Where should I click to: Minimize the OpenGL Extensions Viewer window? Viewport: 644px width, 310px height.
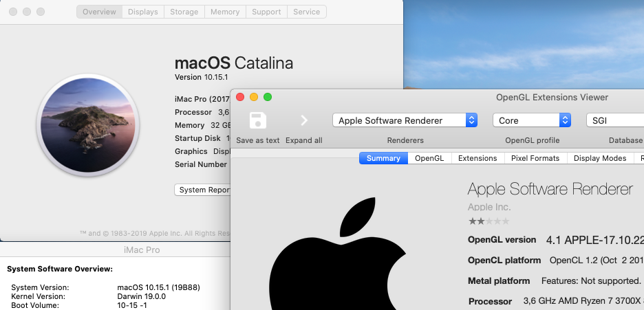(254, 97)
